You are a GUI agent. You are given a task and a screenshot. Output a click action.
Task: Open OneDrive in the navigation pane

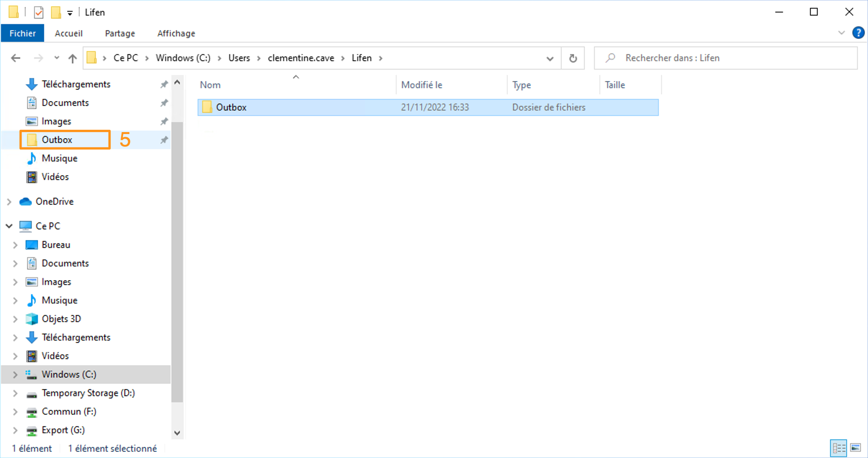pos(54,202)
